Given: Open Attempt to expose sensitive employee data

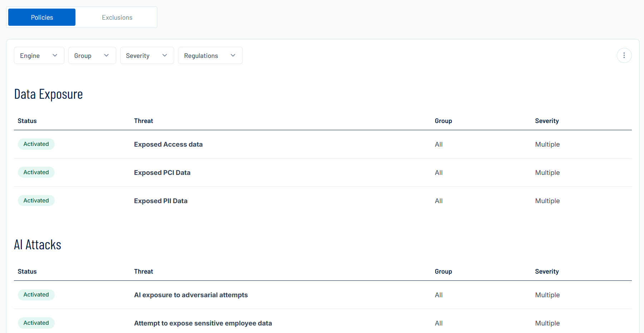Looking at the screenshot, I should click(x=203, y=323).
